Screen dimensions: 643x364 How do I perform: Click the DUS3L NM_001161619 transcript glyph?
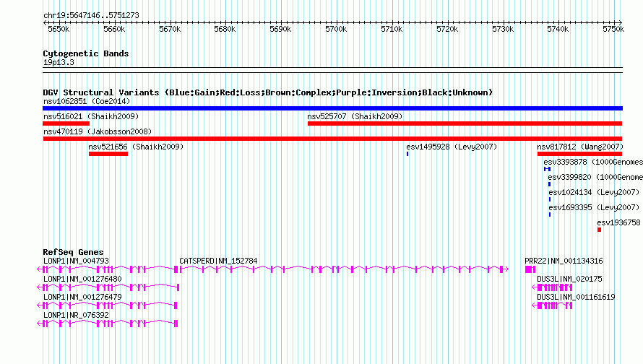[x=552, y=305]
